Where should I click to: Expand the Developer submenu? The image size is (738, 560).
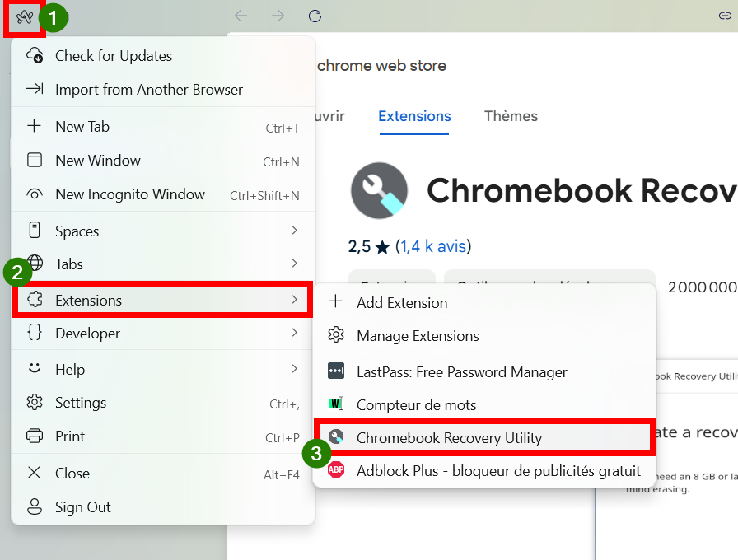(163, 334)
